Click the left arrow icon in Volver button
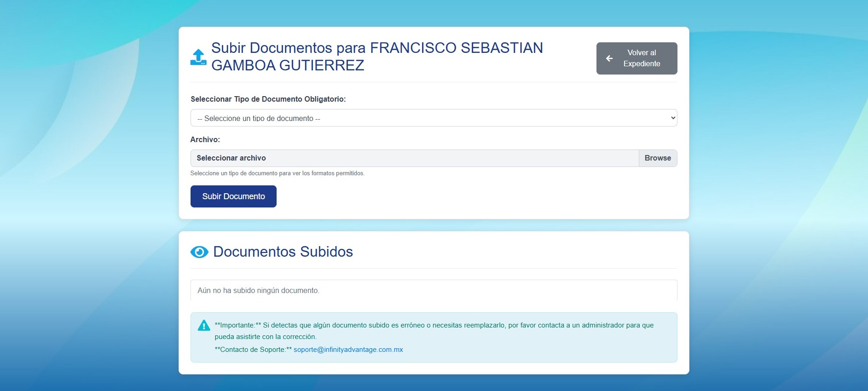868x391 pixels. (609, 58)
